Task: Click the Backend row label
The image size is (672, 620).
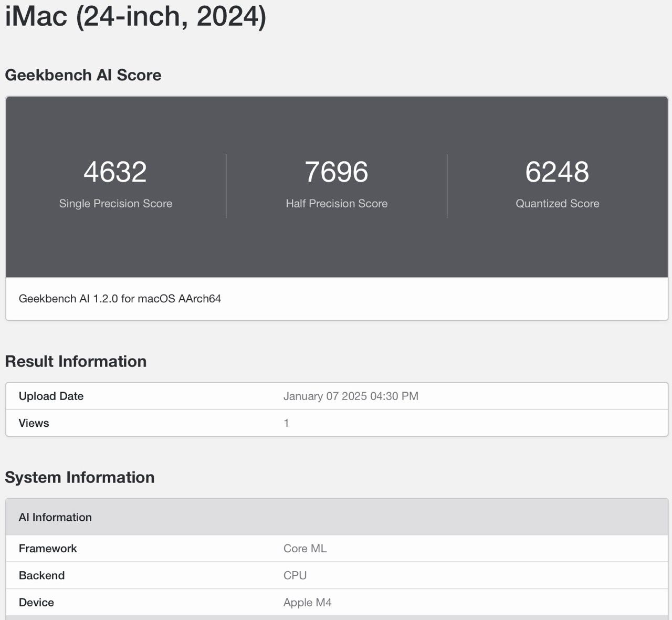Action: (41, 575)
